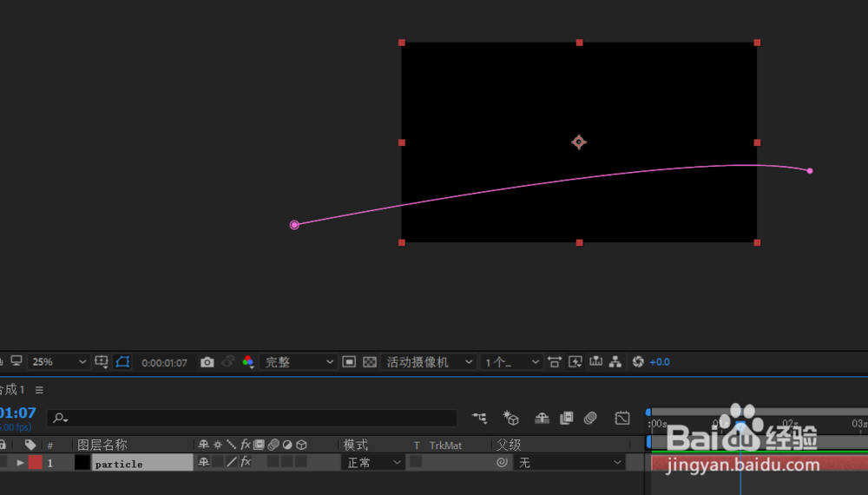Click the red label color of particle layer
This screenshot has width=868, height=495.
[36, 462]
